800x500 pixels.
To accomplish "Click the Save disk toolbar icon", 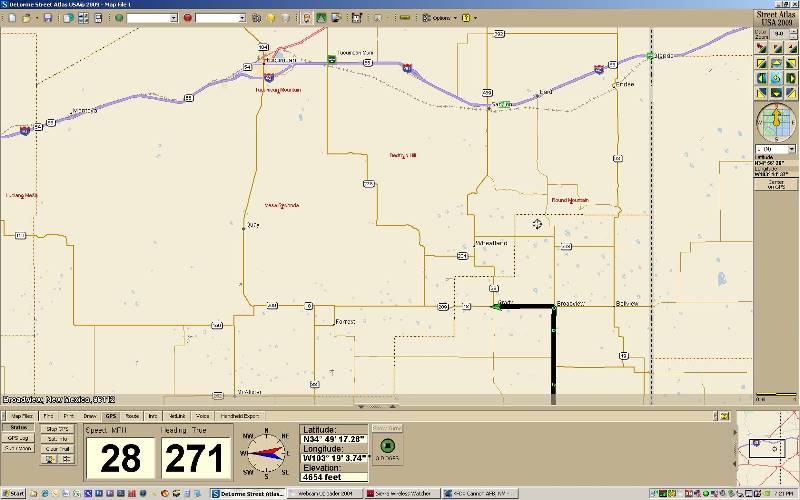I will tap(48, 18).
